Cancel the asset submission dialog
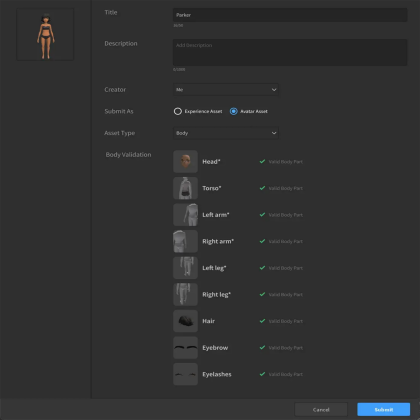Image resolution: width=420 pixels, height=420 pixels. tap(321, 410)
